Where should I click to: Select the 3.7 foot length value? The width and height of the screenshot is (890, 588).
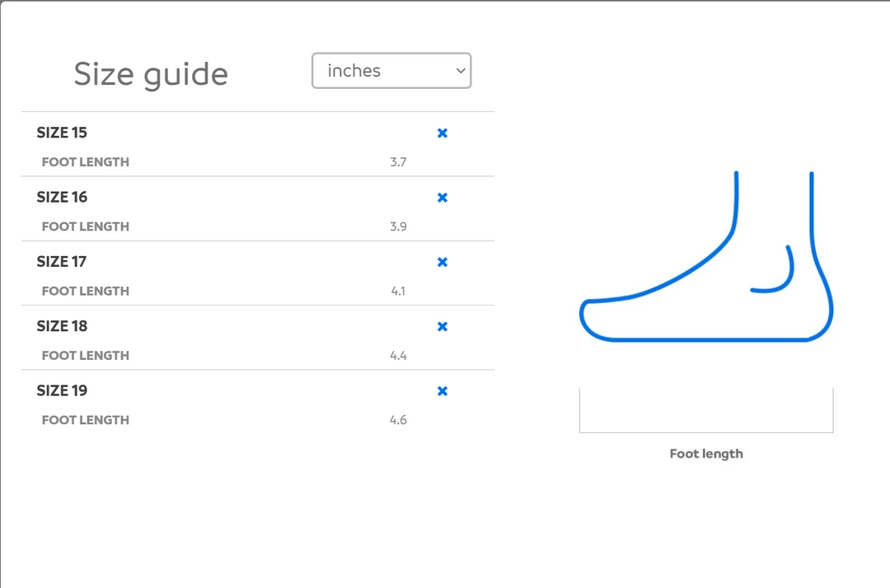click(x=398, y=162)
